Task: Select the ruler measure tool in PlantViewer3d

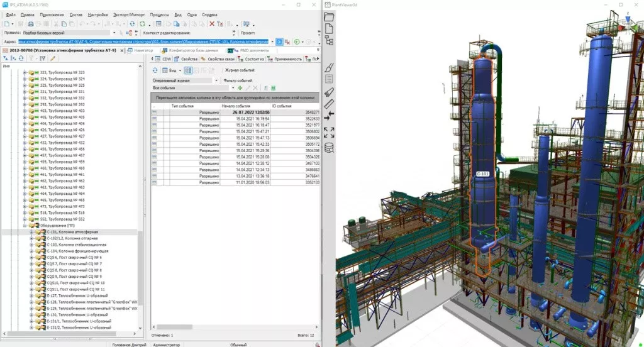Action: 329,104
